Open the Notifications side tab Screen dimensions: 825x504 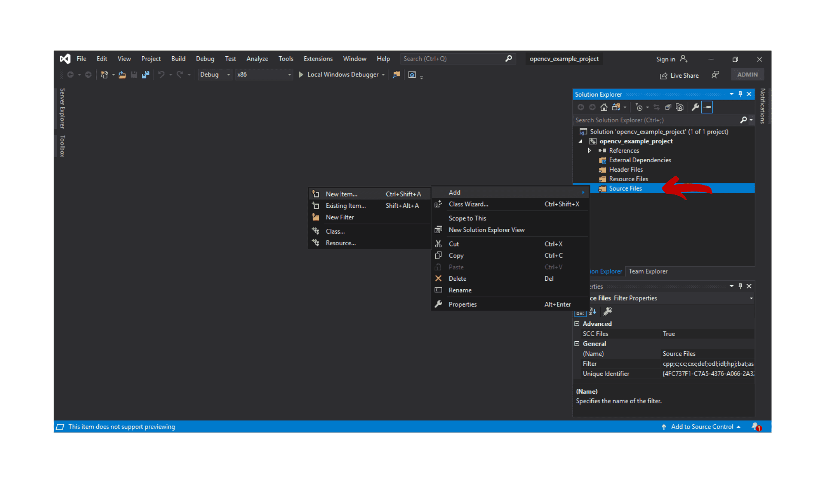763,106
